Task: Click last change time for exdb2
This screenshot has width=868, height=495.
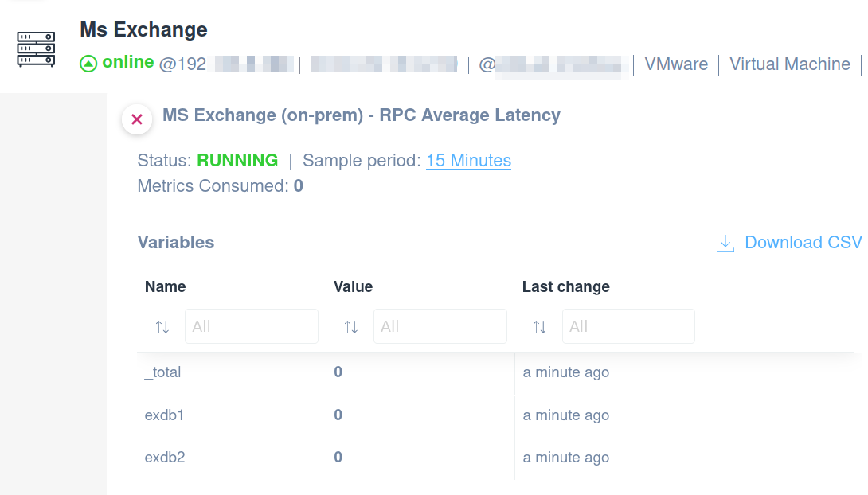Action: point(565,458)
